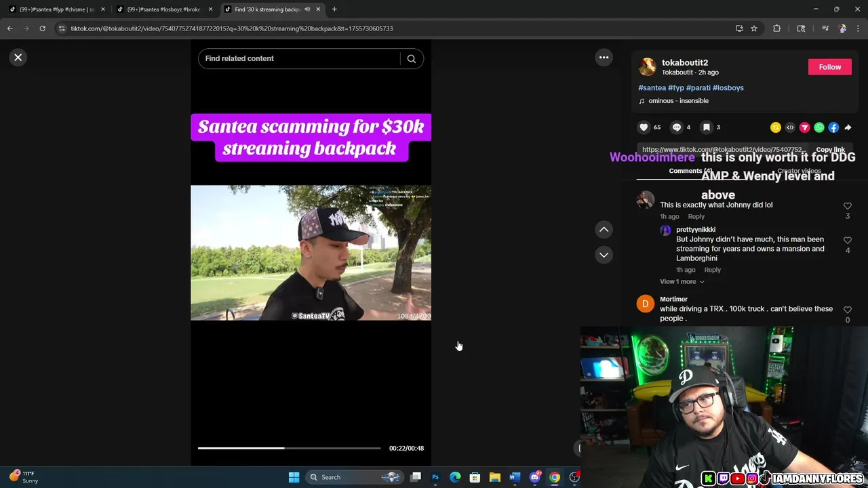Reply to prettyynikkki's comment
This screenshot has height=488, width=868.
[x=712, y=270]
